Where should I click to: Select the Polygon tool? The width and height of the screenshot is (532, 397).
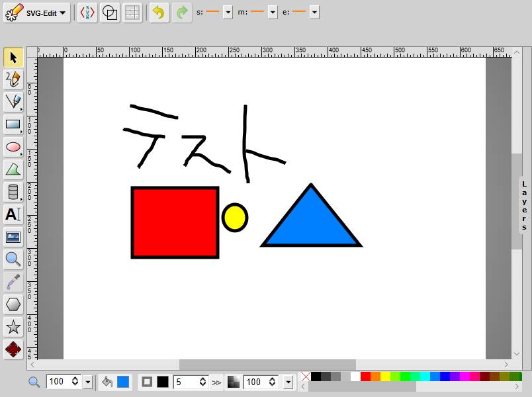(x=13, y=304)
